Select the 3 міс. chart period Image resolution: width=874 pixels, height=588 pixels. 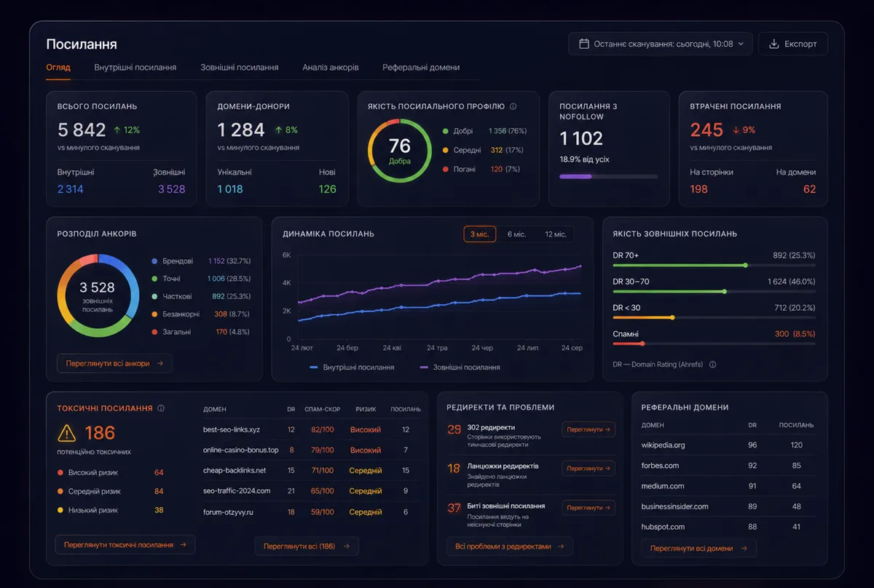479,234
